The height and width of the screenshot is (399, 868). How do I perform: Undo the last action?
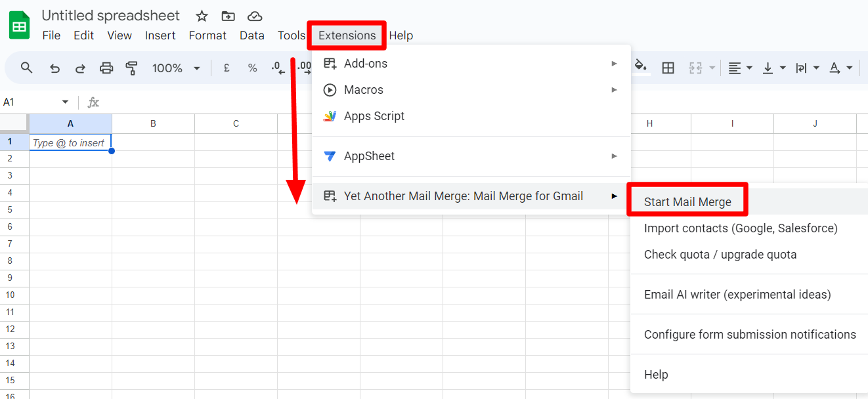(x=55, y=68)
